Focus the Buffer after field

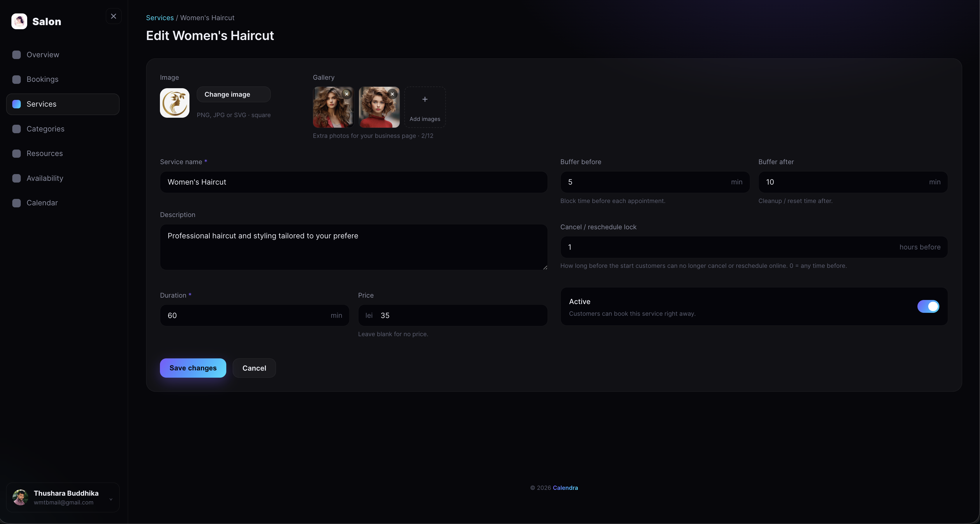pos(853,182)
